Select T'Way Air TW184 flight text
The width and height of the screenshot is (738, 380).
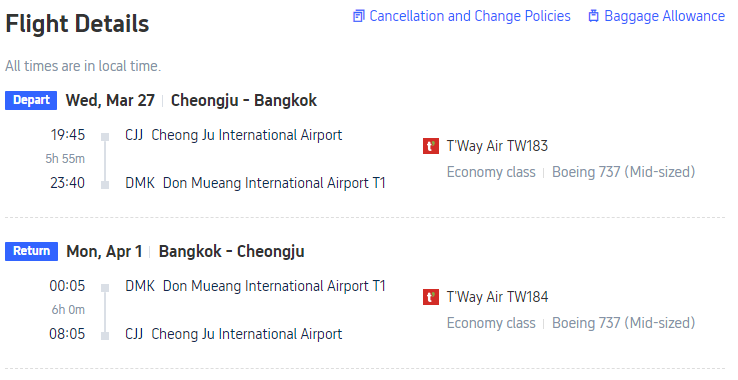[x=497, y=297]
